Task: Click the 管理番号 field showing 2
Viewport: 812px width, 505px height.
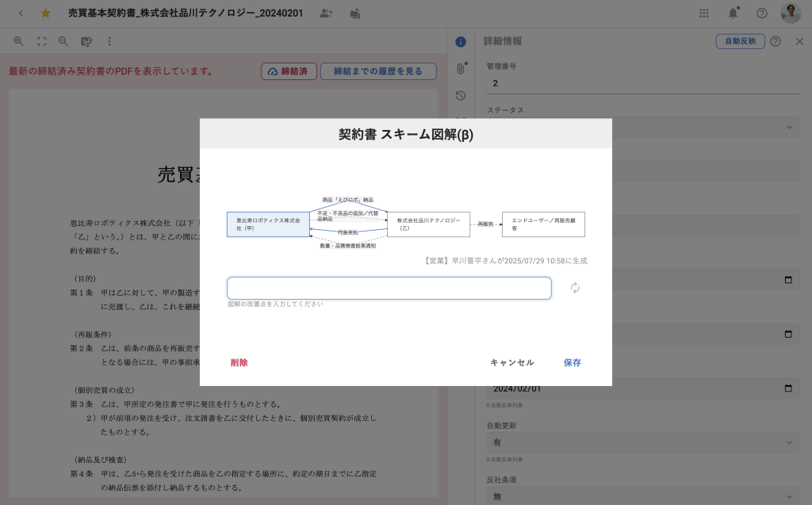Action: pos(643,83)
